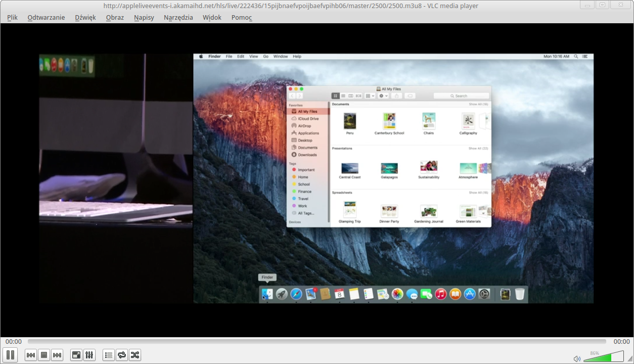The height and width of the screenshot is (364, 634).
Task: Open the Odtwarzanie menu
Action: [46, 17]
